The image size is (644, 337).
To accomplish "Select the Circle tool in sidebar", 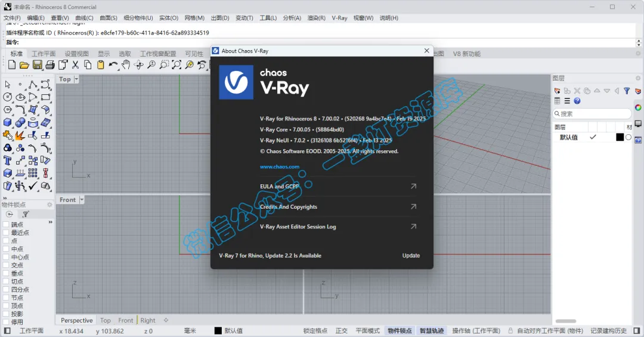I will pos(7,97).
